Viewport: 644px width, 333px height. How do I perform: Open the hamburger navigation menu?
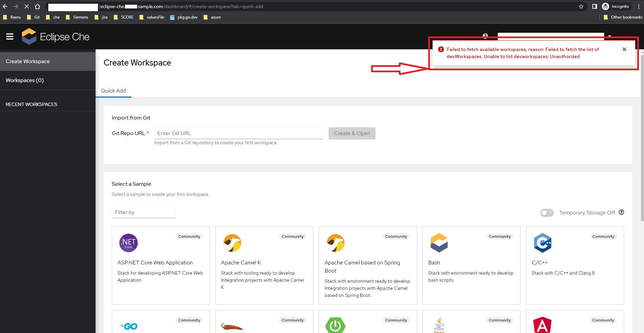(10, 36)
